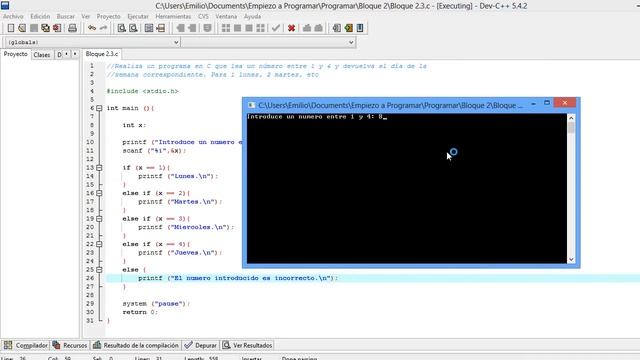Image resolution: width=640 pixels, height=360 pixels.
Task: Click the console window scroll-down arrow
Action: coord(571,259)
